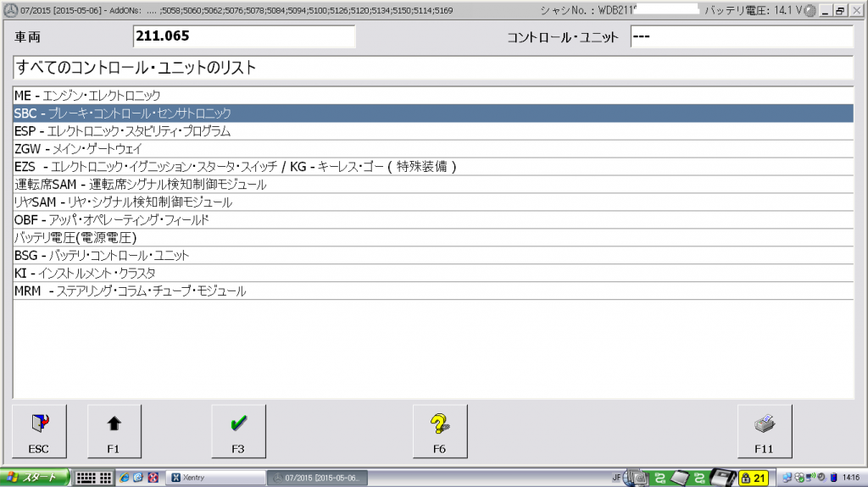Screen dimensions: 868x487
Task: Click the Mercedes star title bar icon
Action: coord(10,10)
